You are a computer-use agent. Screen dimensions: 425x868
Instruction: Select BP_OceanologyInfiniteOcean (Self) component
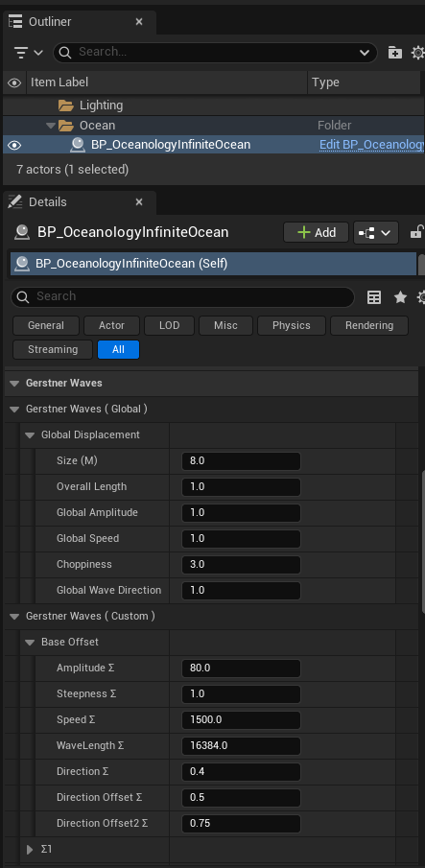pos(213,264)
